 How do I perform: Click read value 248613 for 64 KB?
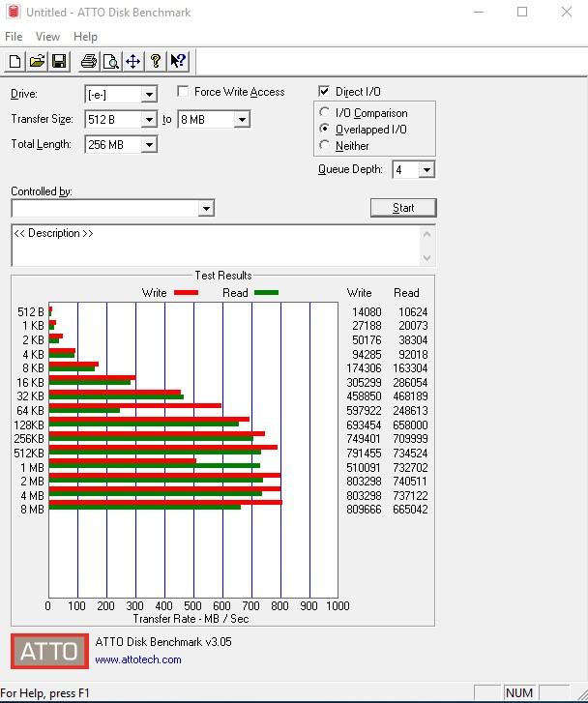[x=410, y=411]
